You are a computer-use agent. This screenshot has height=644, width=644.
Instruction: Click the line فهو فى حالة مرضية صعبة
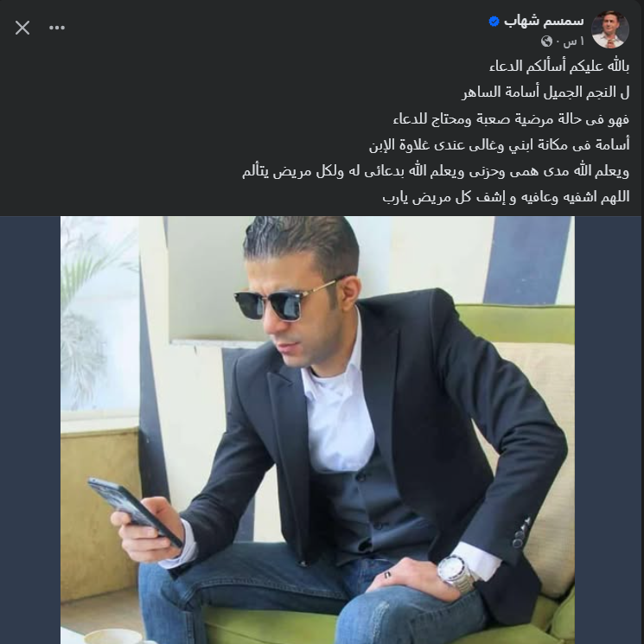click(x=511, y=118)
